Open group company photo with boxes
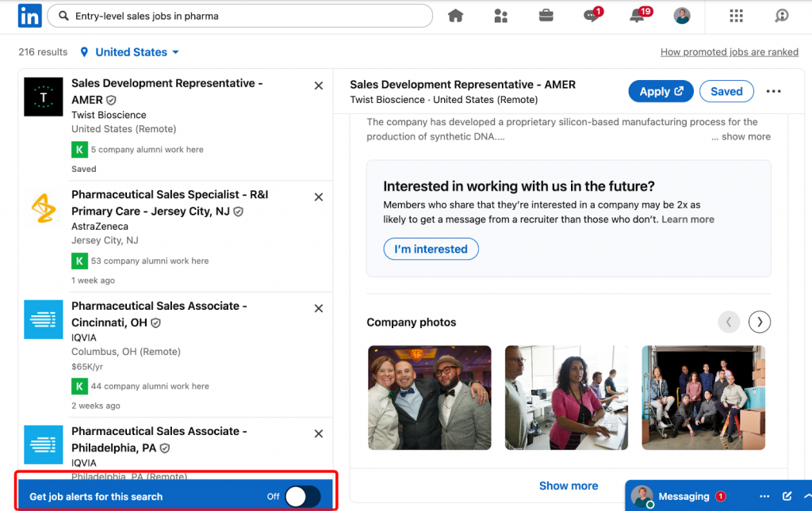The width and height of the screenshot is (812, 511). 703,398
